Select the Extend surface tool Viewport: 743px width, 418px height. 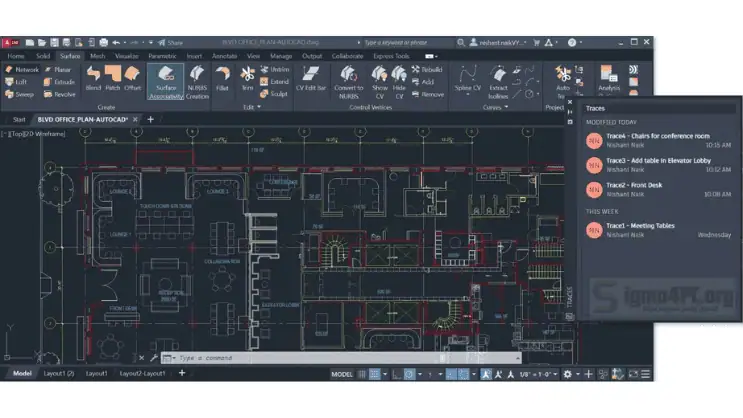tap(275, 82)
